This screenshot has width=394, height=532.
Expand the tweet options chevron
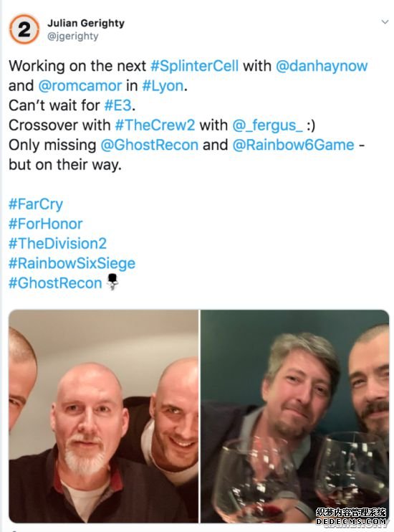click(x=385, y=22)
